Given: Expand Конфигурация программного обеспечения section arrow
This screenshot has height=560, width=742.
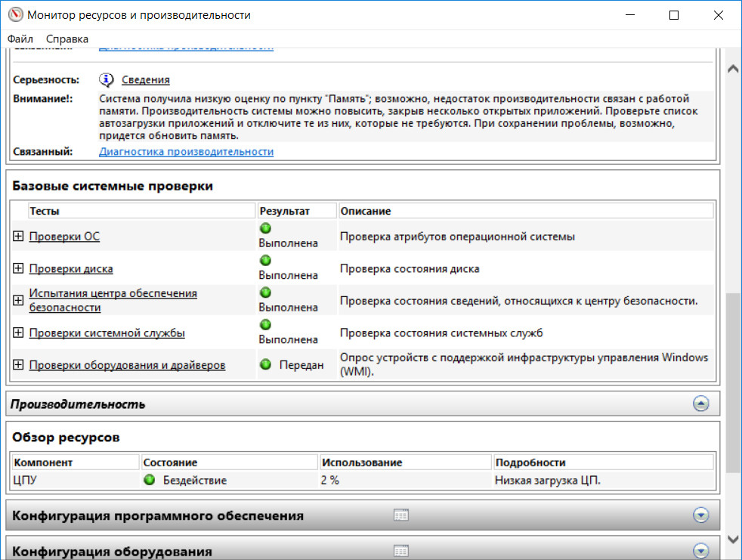Looking at the screenshot, I should point(700,515).
